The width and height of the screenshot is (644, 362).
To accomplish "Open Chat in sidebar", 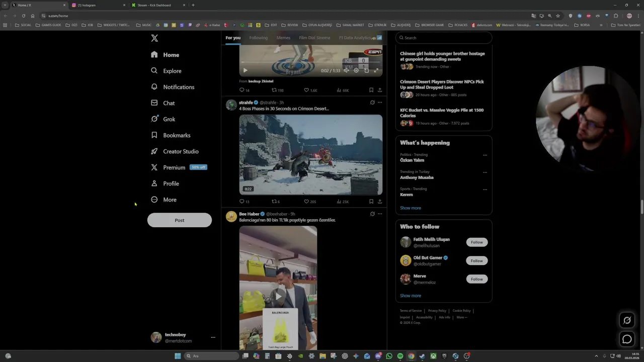I will click(x=163, y=103).
